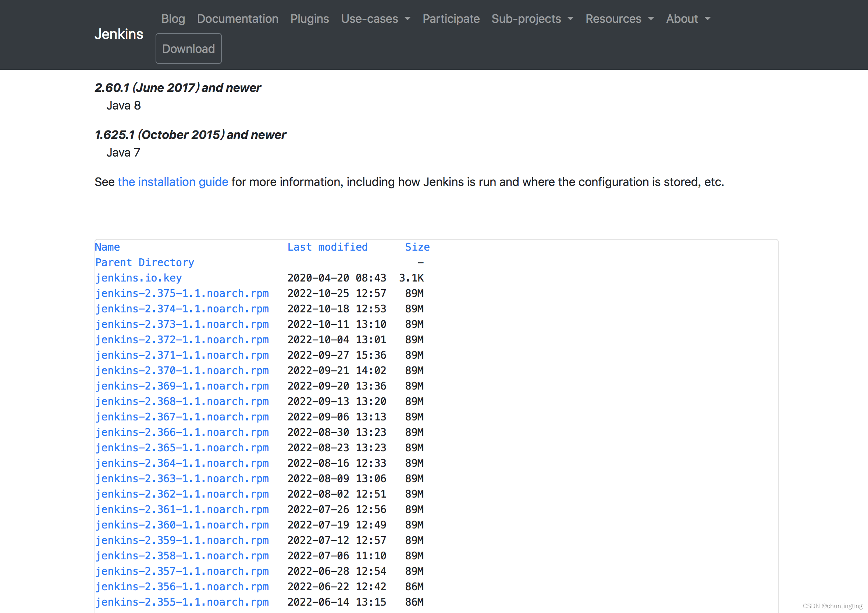Select the 'Java 7' requirement text

coord(123,153)
